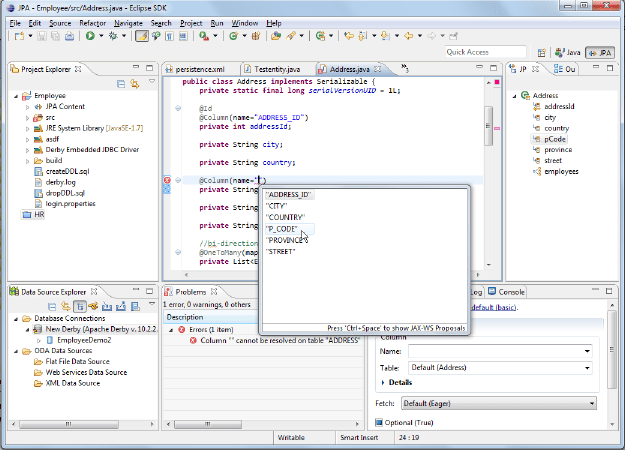
Task: Open the Project menu
Action: pos(191,24)
